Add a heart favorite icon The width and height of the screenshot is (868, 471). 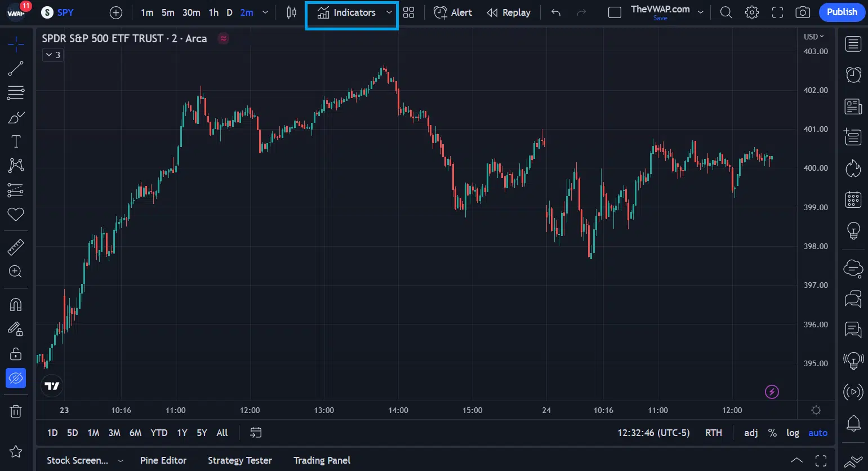pyautogui.click(x=16, y=214)
